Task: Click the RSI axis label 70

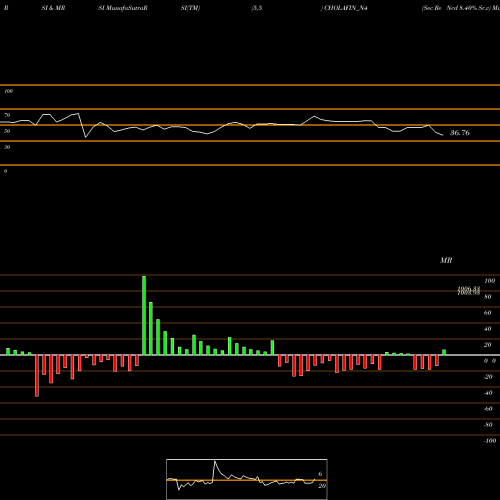Action: [x=7, y=115]
